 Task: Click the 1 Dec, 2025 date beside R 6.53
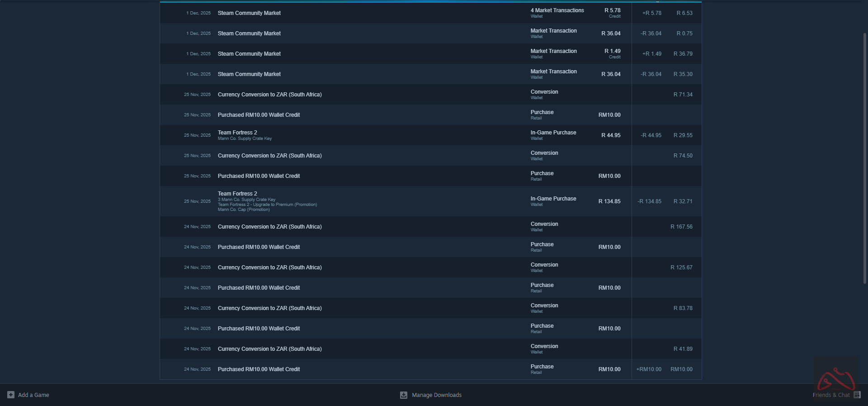pos(198,13)
